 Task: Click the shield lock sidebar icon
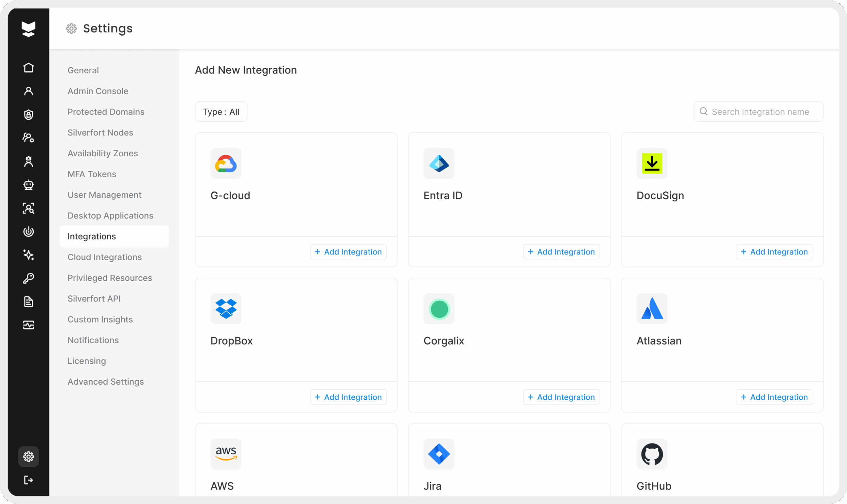point(28,115)
